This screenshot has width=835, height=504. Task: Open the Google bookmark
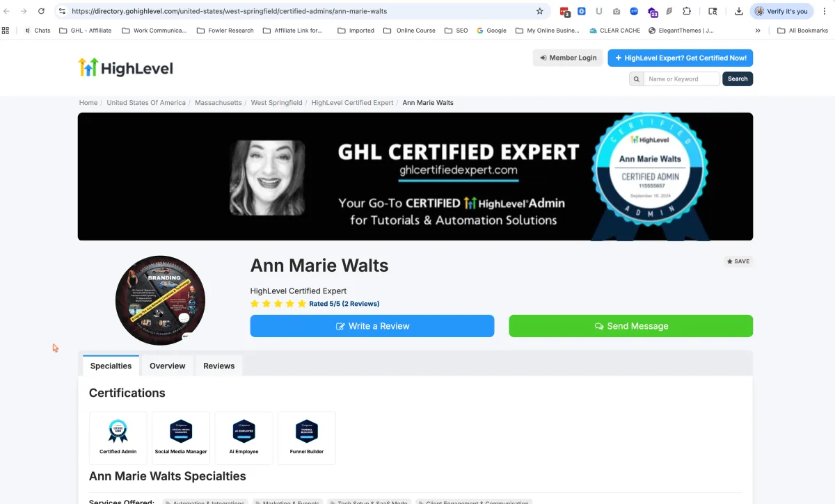coord(491,31)
